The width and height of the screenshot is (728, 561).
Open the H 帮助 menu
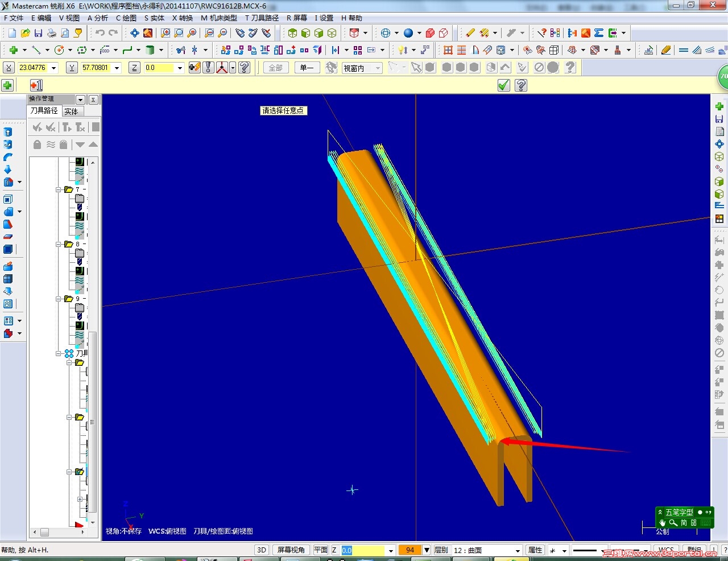pyautogui.click(x=351, y=18)
